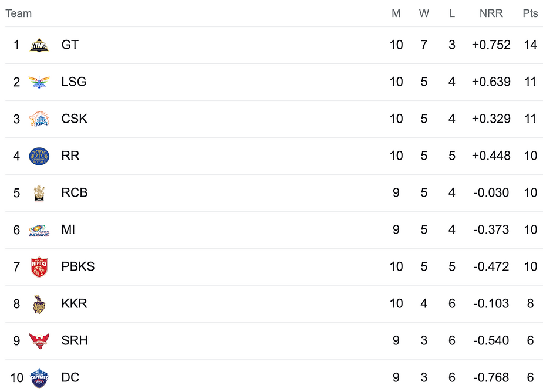Open the GT team link
This screenshot has height=392, width=543.
click(70, 45)
